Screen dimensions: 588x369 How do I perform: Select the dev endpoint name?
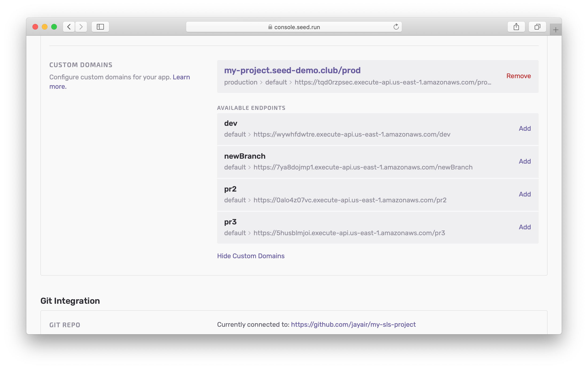coord(231,123)
